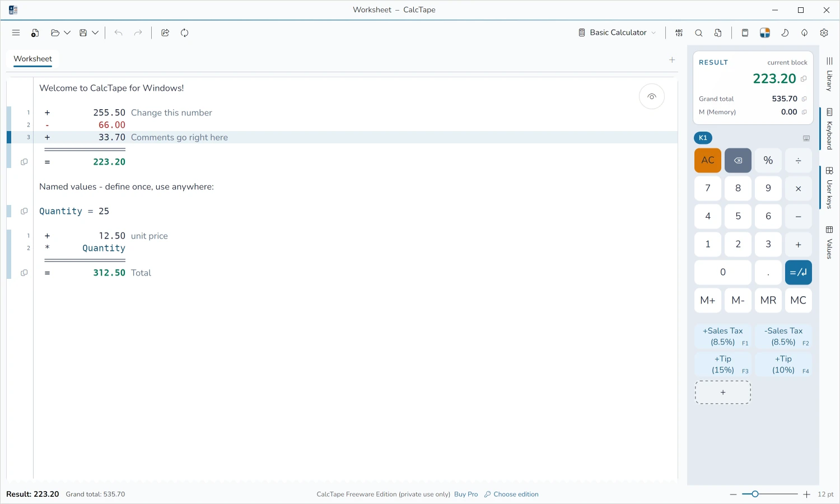Click the copy icon beside 312.50 Total

(24, 273)
